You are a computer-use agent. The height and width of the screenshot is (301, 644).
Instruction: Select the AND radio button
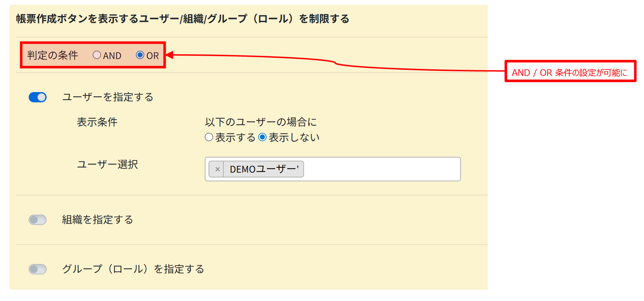97,55
